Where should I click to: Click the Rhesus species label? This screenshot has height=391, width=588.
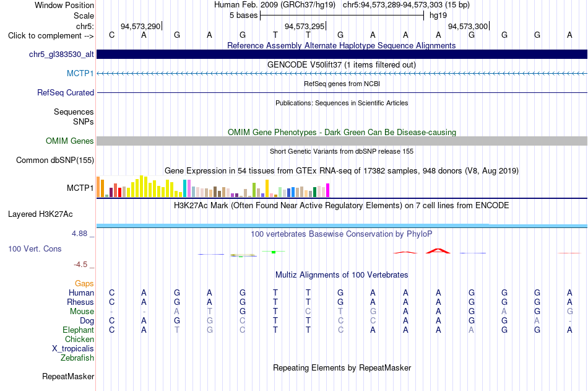click(x=80, y=302)
